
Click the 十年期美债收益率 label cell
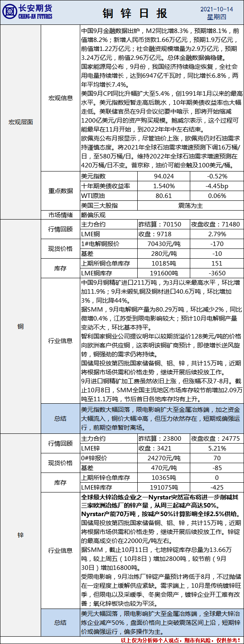pyautogui.click(x=109, y=186)
